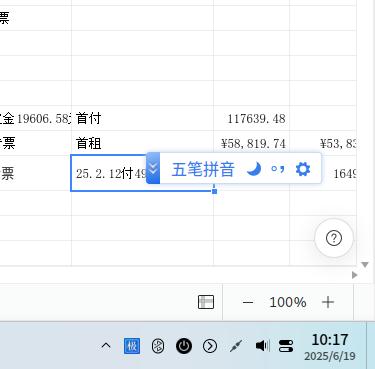The height and width of the screenshot is (369, 375).
Task: Zoom in with the plus button
Action: pyautogui.click(x=328, y=302)
